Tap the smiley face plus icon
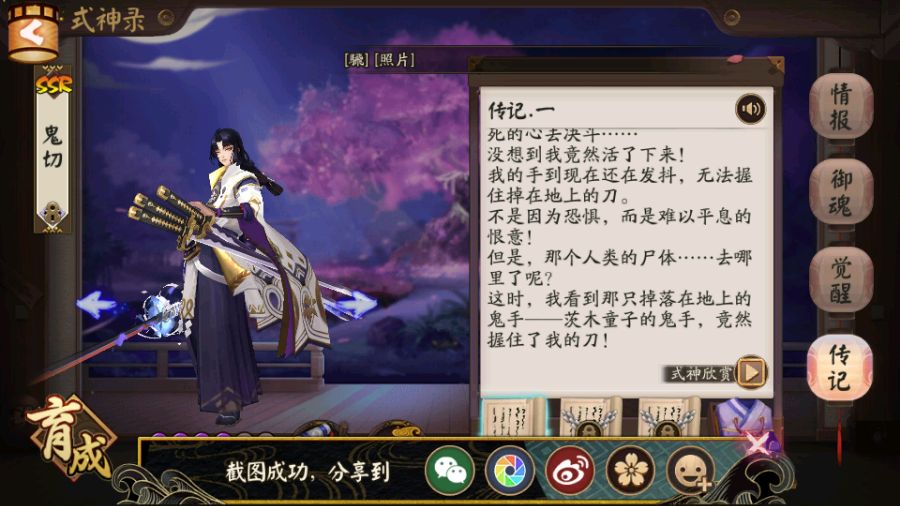This screenshot has height=506, width=900. pyautogui.click(x=690, y=470)
